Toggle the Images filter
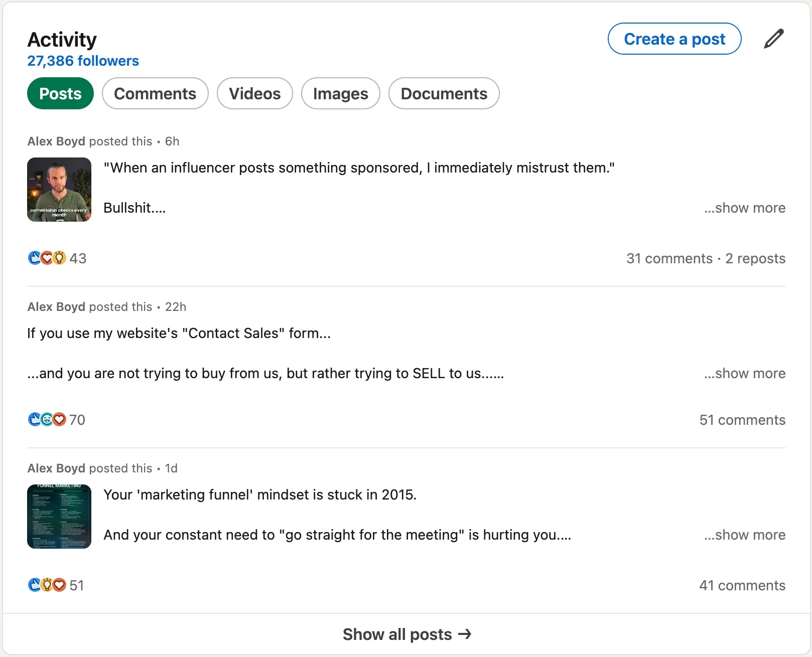The image size is (812, 657). click(340, 93)
